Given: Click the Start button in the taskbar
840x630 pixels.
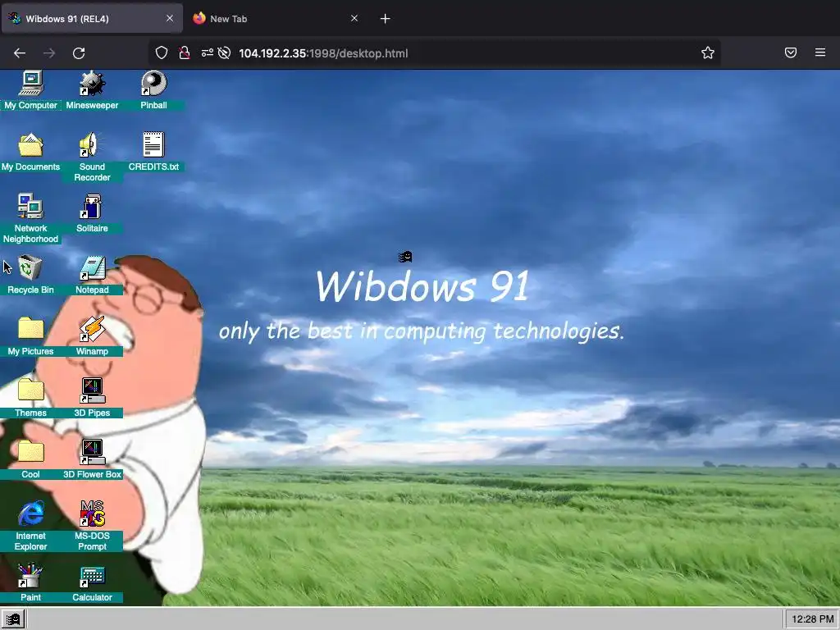Looking at the screenshot, I should (13, 619).
